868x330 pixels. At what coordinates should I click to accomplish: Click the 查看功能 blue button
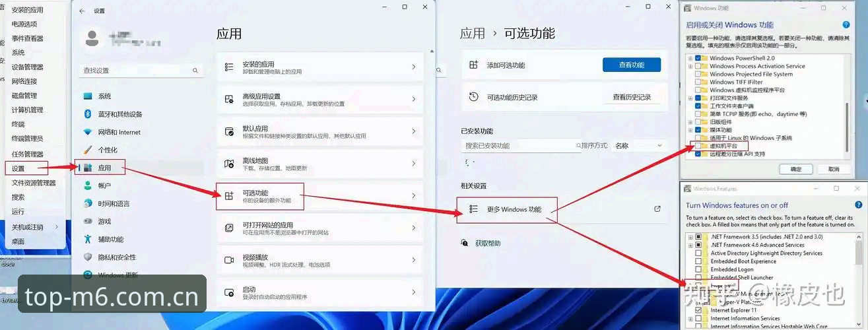(x=632, y=65)
